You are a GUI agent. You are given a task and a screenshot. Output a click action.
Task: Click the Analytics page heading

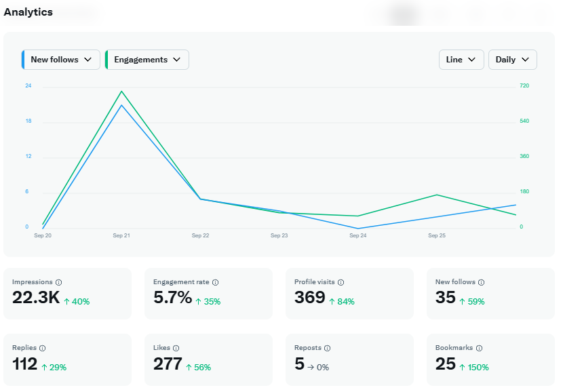coord(28,12)
